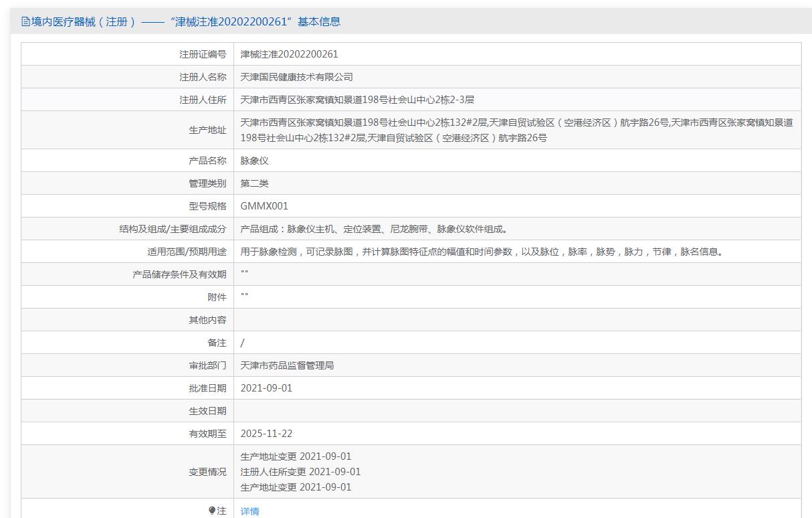Click the 津械注准20202200261 基本信息 header title
Screen dimensions: 812x518
181,21
